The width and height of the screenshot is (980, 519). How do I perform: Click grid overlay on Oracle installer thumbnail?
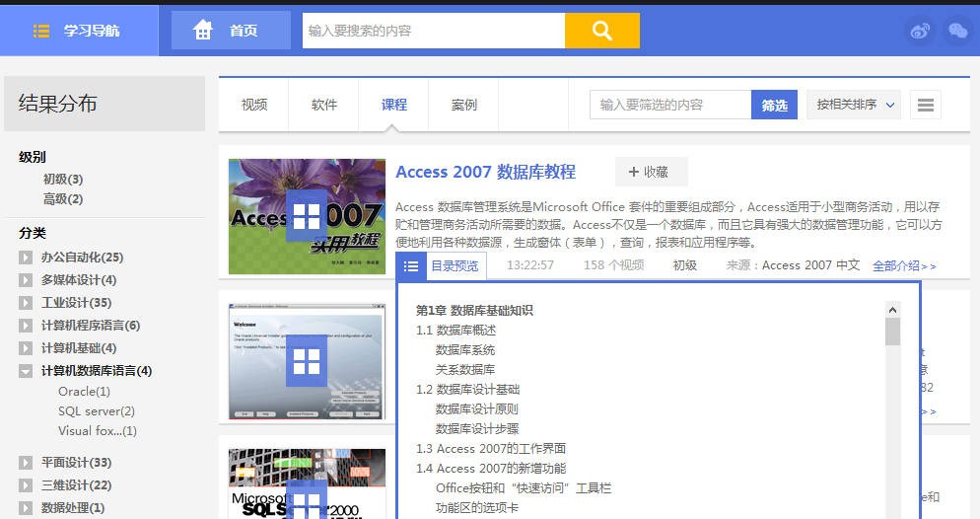coord(307,361)
